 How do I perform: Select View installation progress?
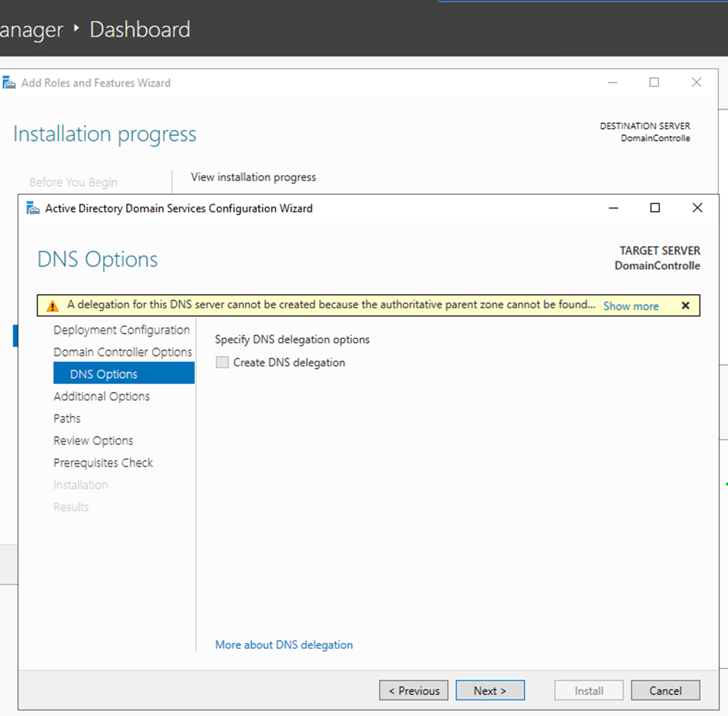click(x=253, y=177)
